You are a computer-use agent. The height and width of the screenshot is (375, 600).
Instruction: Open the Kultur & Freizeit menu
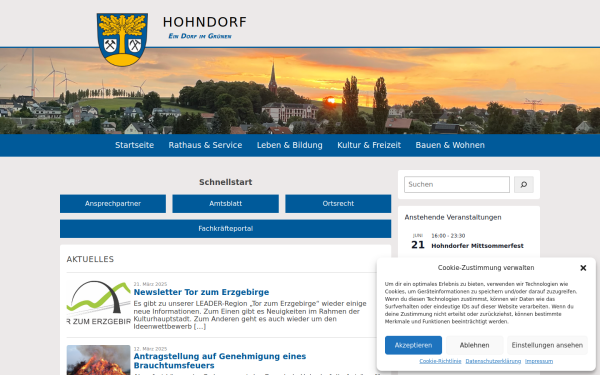click(369, 145)
